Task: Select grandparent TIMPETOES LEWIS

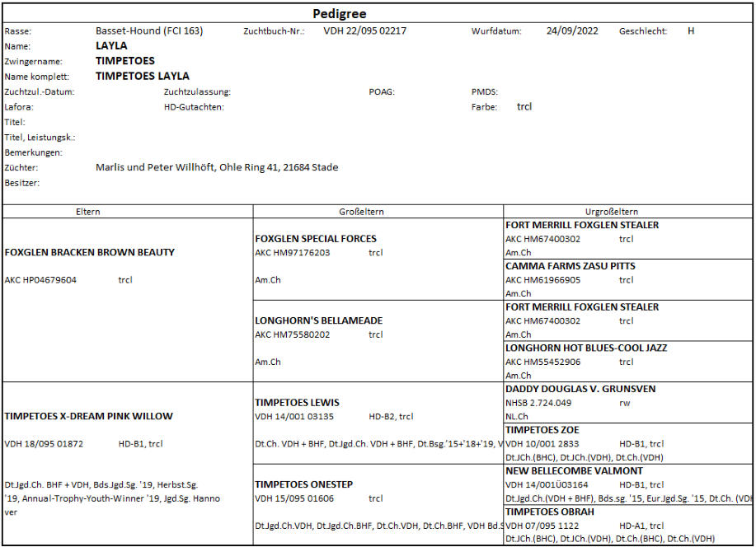Action: (x=298, y=403)
